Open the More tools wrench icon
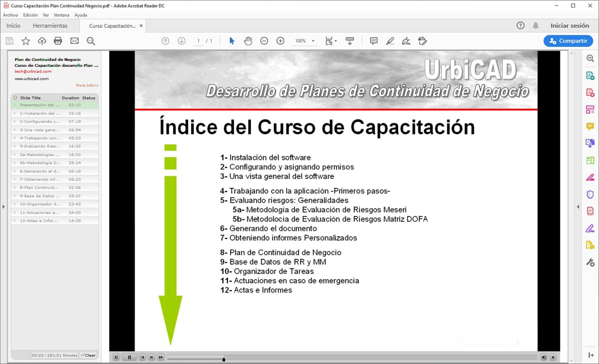 (590, 262)
